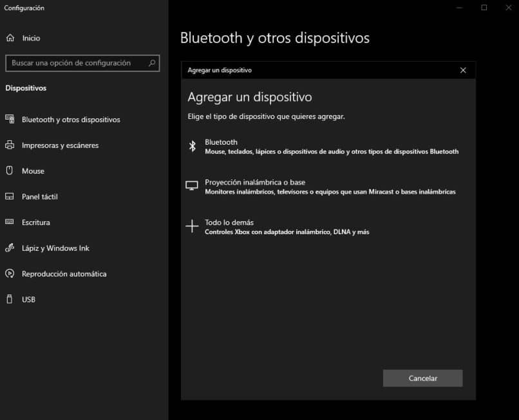Select the Mouse settings icon

[x=9, y=171]
